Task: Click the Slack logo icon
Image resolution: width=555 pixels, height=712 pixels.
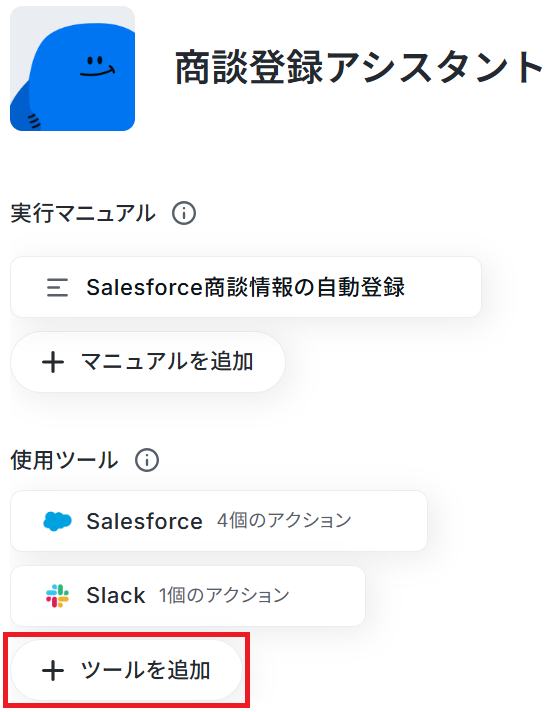Action: [57, 596]
